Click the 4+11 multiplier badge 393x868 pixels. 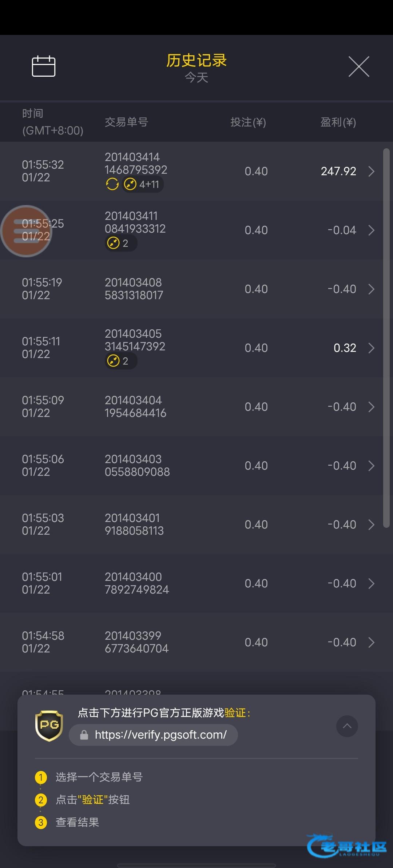tap(142, 184)
